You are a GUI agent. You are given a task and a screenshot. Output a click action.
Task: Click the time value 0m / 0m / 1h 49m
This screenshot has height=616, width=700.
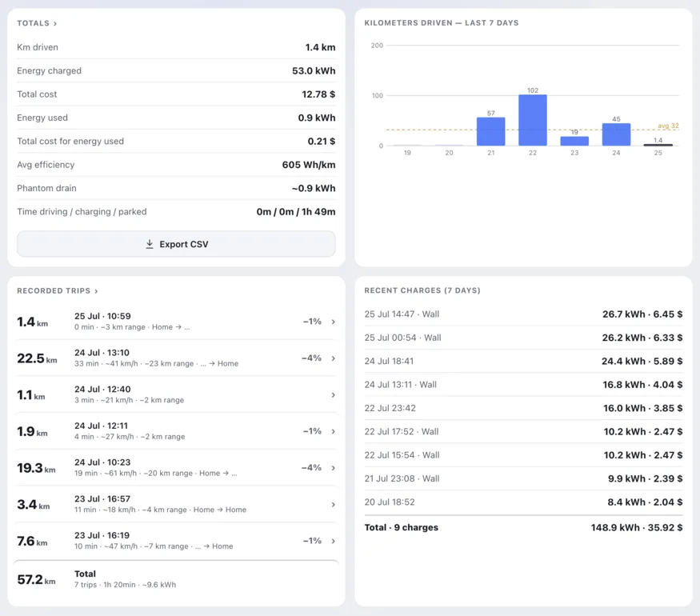click(295, 212)
